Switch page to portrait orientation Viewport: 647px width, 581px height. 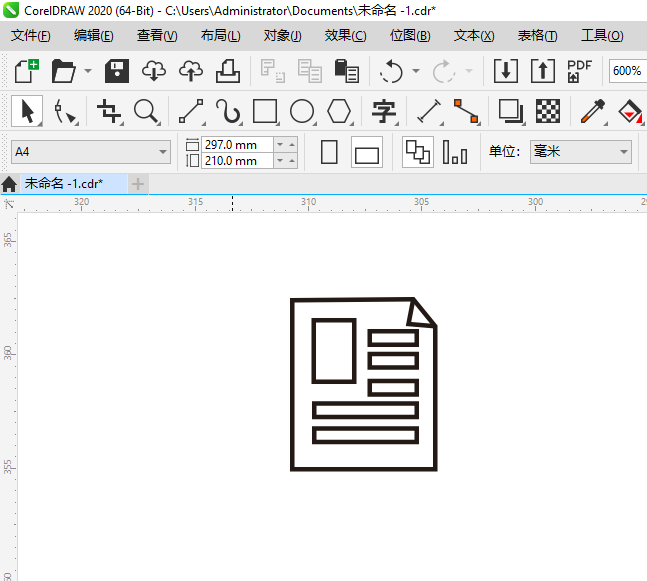coord(330,153)
